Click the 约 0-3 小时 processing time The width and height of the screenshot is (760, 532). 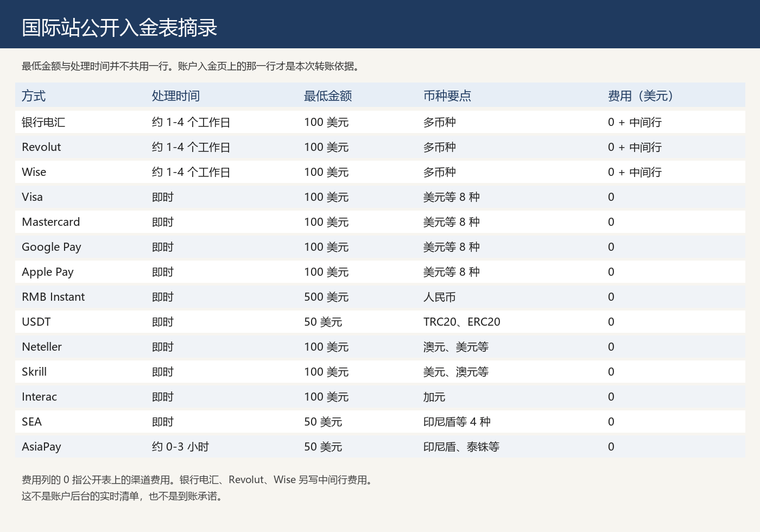(x=180, y=447)
